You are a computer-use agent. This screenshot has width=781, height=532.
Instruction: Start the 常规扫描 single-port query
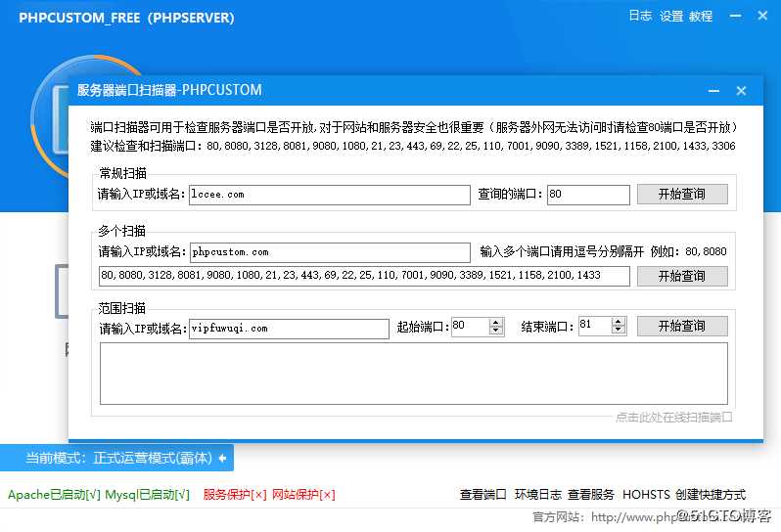682,194
